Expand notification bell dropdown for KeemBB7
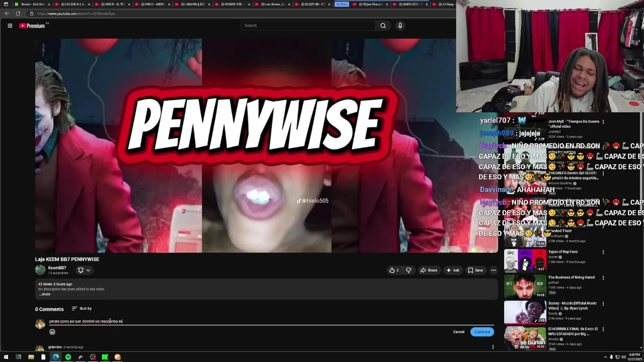 coord(84,270)
